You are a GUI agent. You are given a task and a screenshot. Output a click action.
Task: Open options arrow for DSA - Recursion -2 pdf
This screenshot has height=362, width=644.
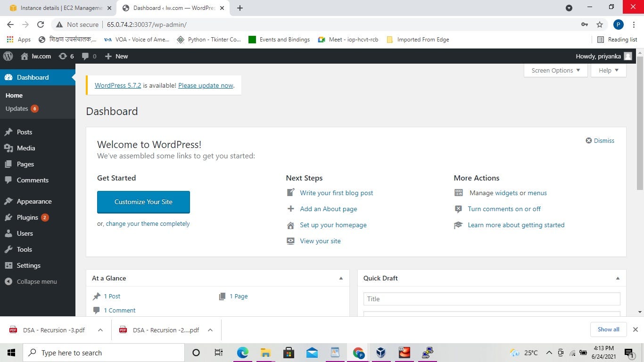point(210,330)
